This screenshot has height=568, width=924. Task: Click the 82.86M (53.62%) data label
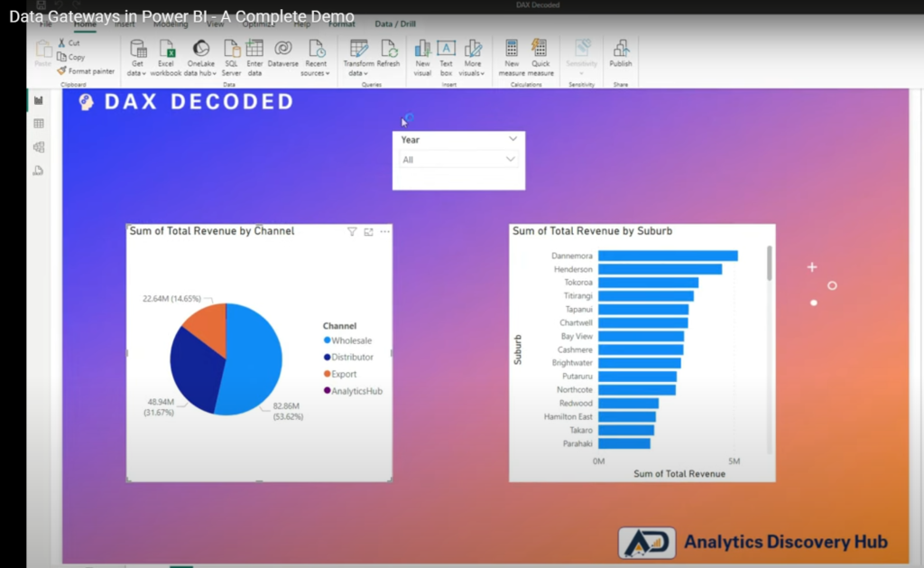(x=288, y=411)
